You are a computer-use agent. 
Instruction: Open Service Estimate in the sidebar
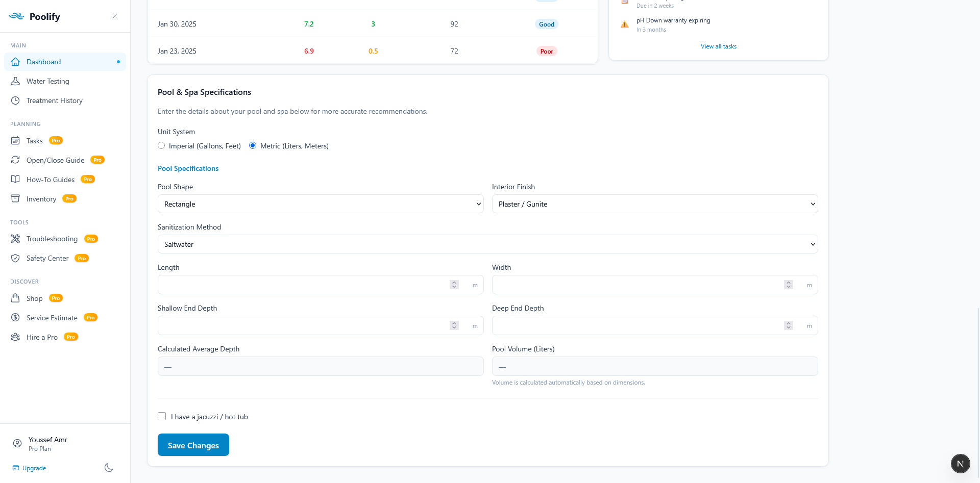pyautogui.click(x=65, y=318)
